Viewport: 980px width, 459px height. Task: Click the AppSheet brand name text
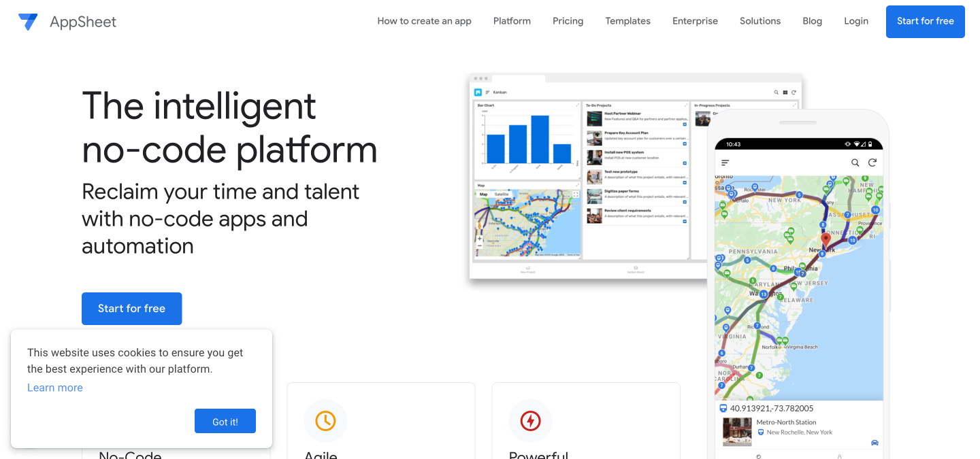click(83, 22)
